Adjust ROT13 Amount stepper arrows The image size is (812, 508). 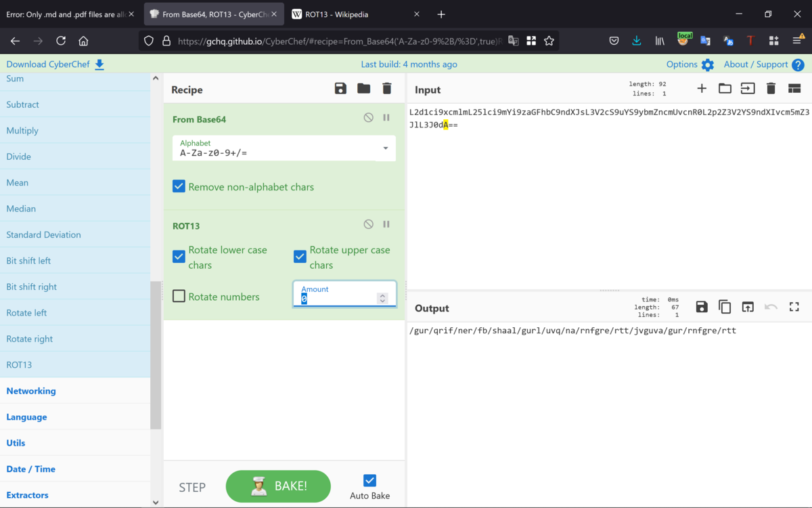(x=382, y=298)
